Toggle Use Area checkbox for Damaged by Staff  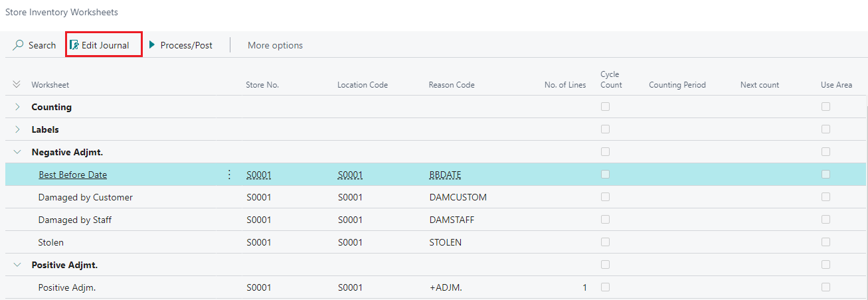(825, 220)
